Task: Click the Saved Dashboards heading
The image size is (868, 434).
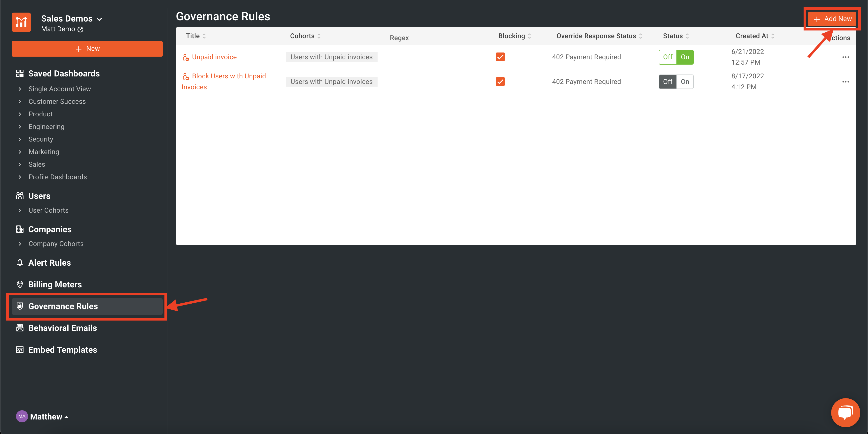Action: coord(64,73)
